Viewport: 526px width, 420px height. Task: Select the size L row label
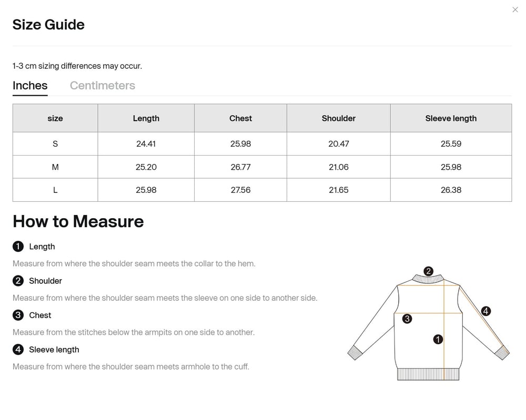[x=55, y=190]
